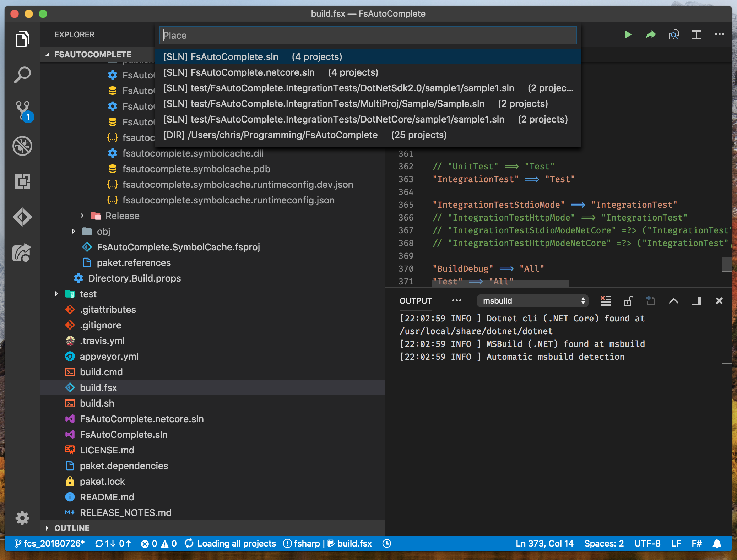Select the [DIR] FsAutoComplete 25 projects option
Image resolution: width=737 pixels, height=560 pixels.
coord(368,135)
